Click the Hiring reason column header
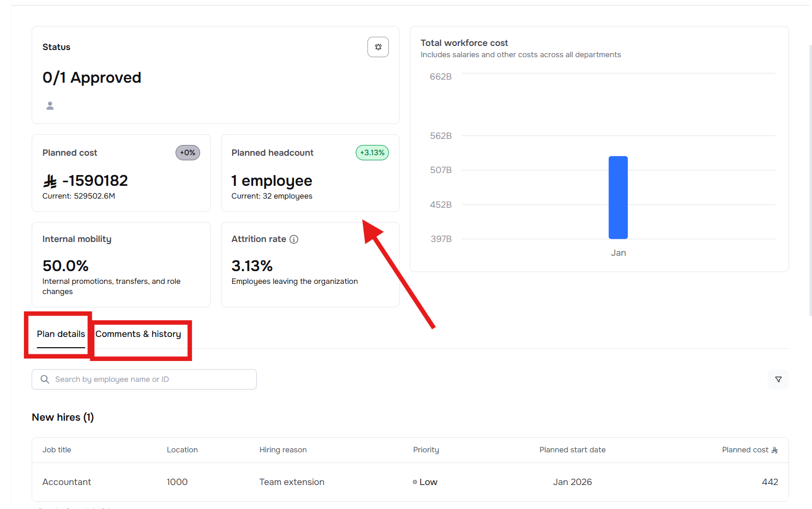 click(283, 450)
